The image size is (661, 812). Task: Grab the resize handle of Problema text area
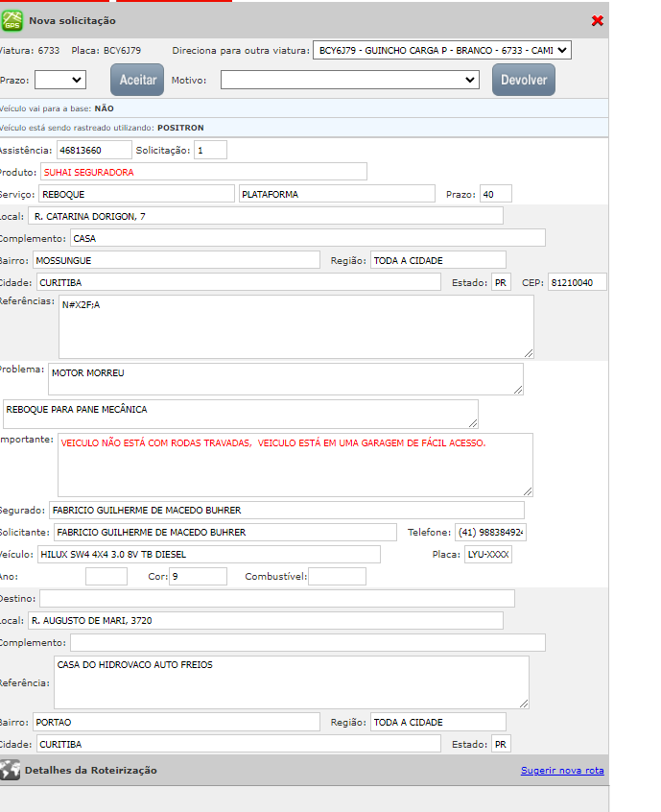click(518, 390)
